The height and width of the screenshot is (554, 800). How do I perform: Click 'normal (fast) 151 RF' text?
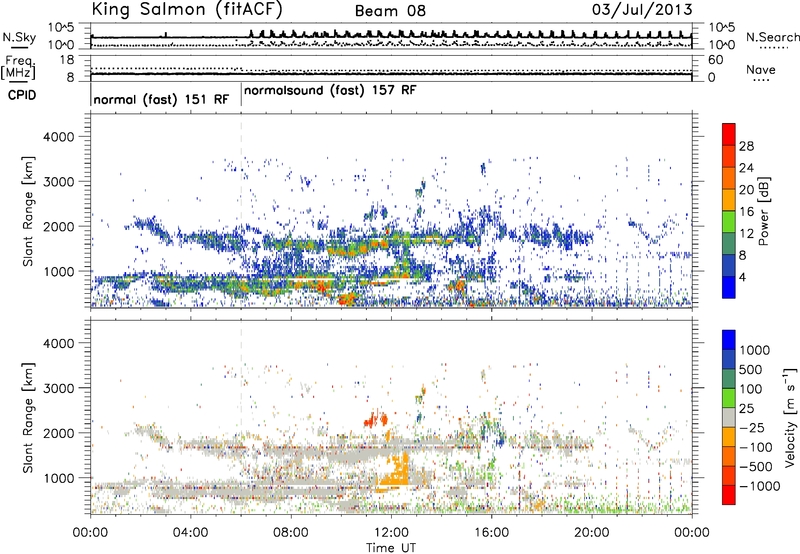161,99
